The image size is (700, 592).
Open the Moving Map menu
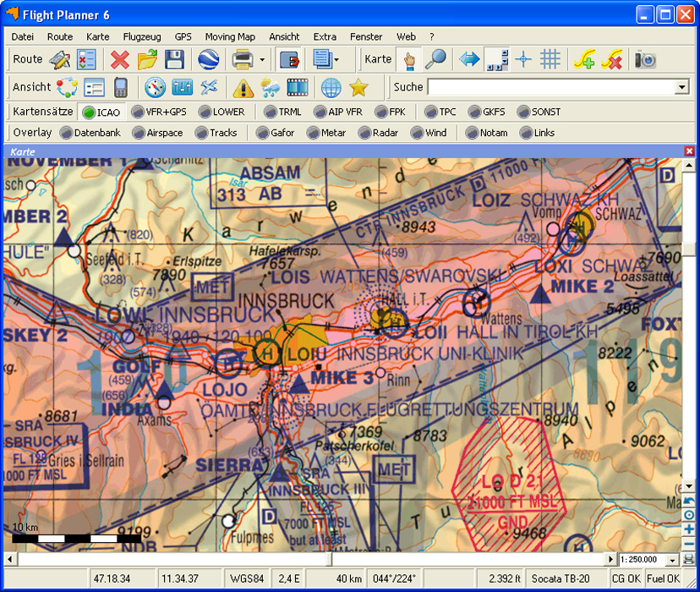click(230, 36)
